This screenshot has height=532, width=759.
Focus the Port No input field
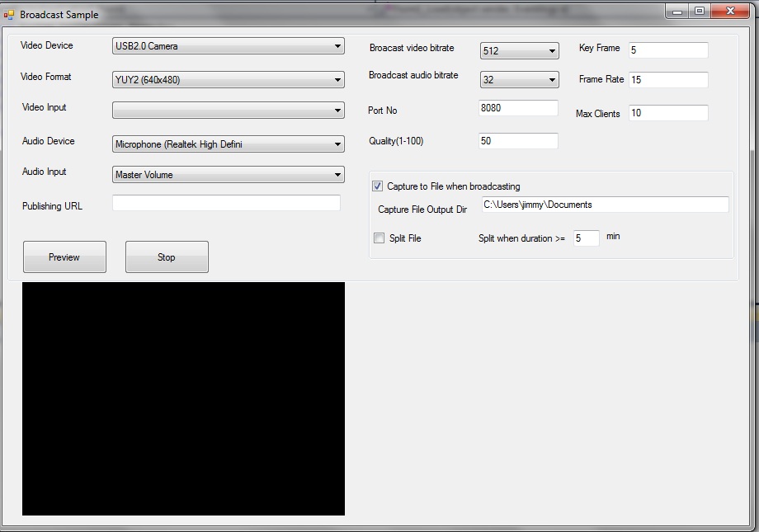[518, 108]
